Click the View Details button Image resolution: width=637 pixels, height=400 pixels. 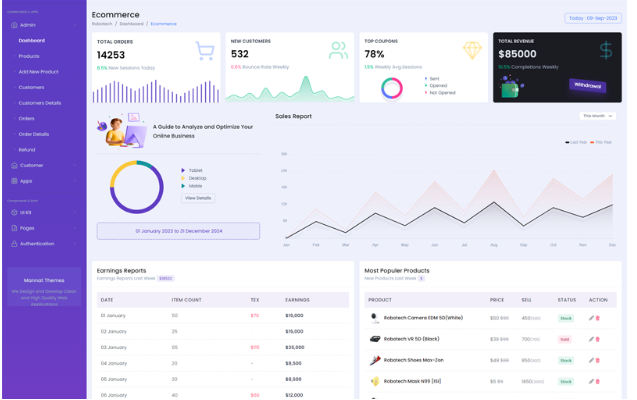pos(197,198)
